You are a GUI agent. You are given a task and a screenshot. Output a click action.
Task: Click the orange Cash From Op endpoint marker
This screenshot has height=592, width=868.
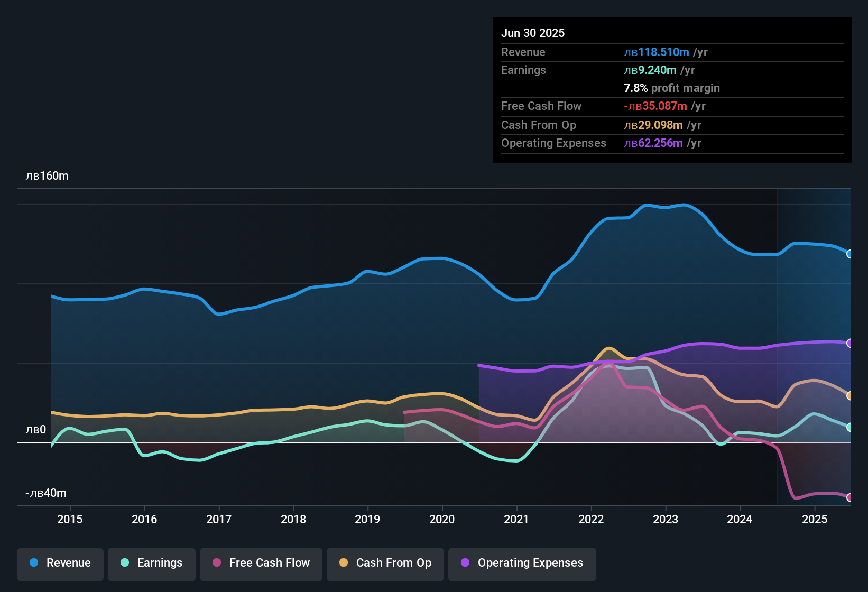pyautogui.click(x=850, y=395)
